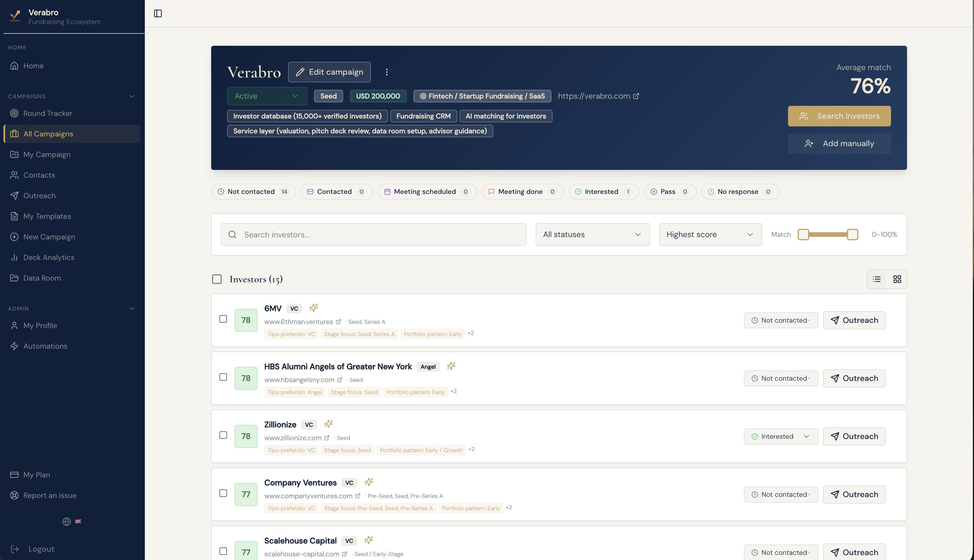
Task: Go to My Campaign page
Action: pyautogui.click(x=72, y=155)
